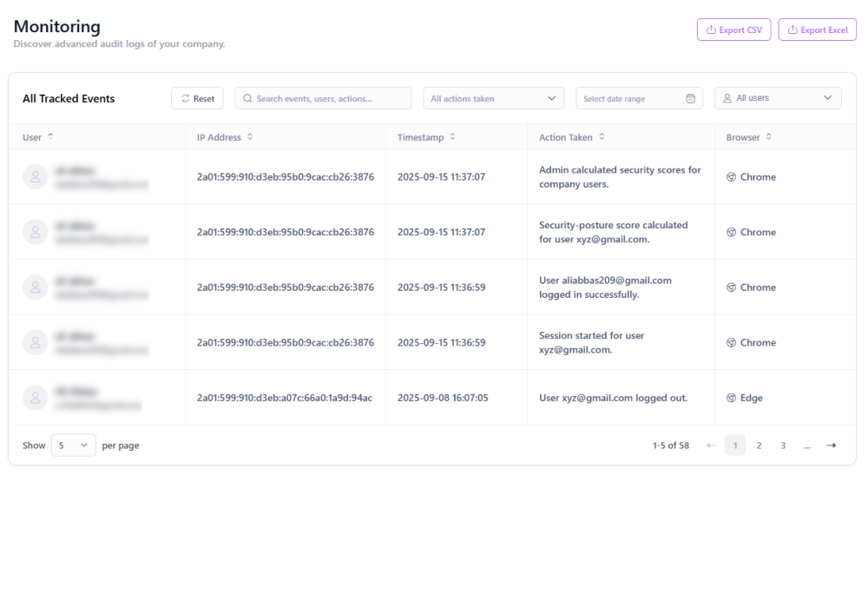Click user avatar in the first row
Viewport: 868px width, 608px height.
35,177
